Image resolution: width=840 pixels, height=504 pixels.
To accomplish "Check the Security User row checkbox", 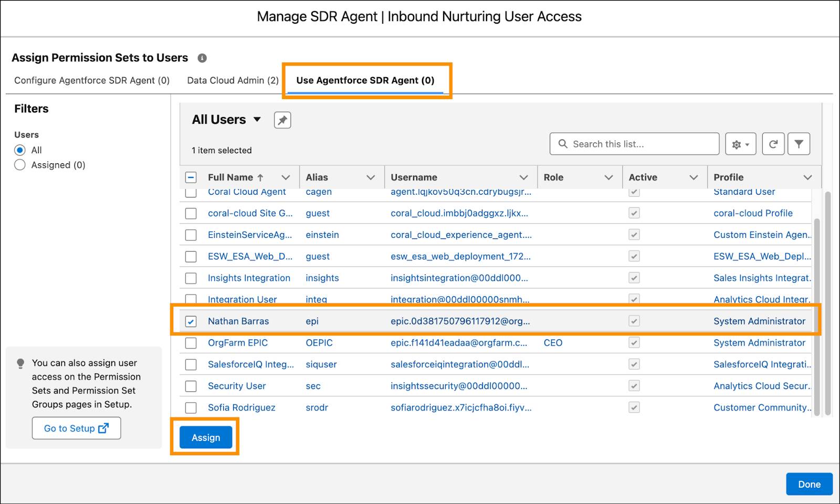I will point(191,386).
